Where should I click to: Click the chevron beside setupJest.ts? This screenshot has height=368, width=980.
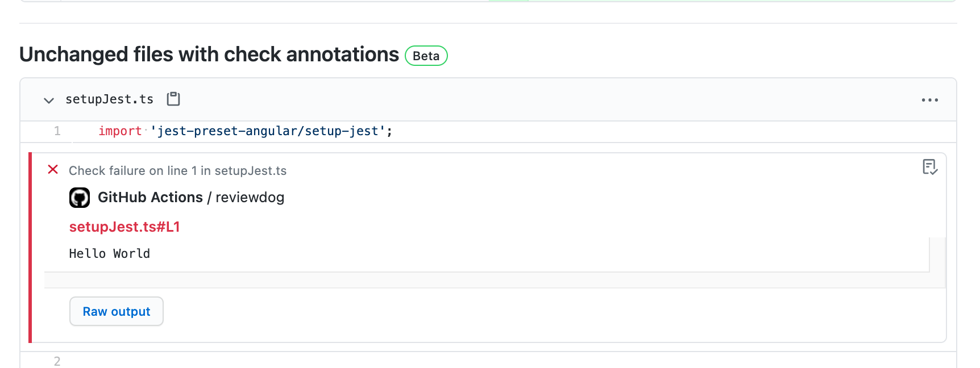[x=49, y=99]
